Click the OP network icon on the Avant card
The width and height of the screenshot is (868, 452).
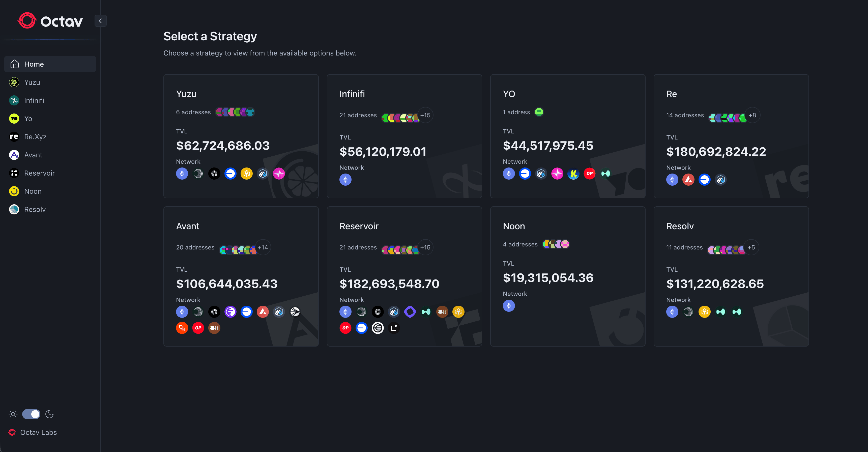[x=198, y=328]
